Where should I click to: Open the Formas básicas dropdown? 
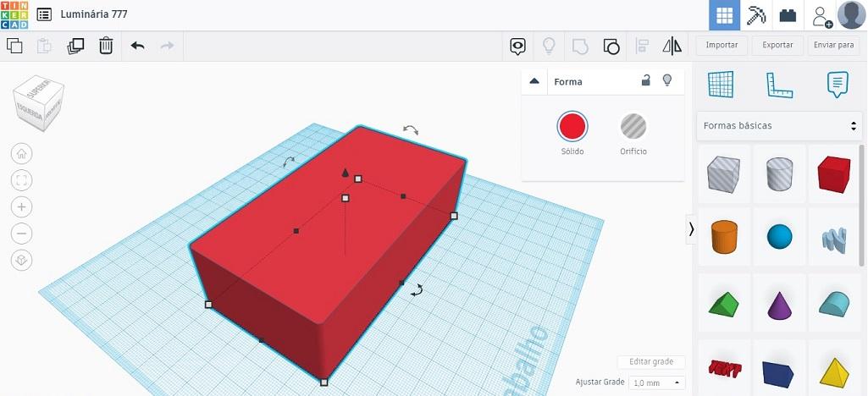(779, 125)
